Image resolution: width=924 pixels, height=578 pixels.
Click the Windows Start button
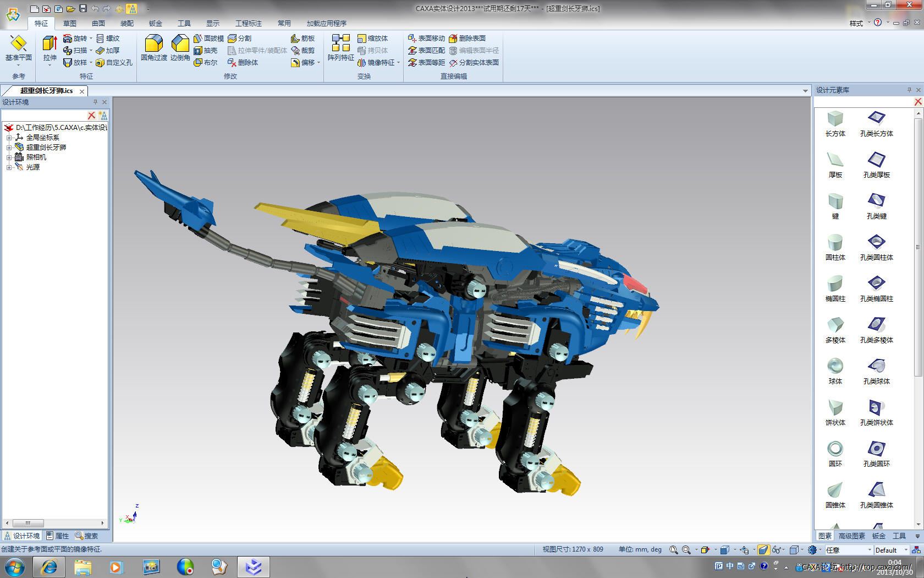click(x=14, y=566)
